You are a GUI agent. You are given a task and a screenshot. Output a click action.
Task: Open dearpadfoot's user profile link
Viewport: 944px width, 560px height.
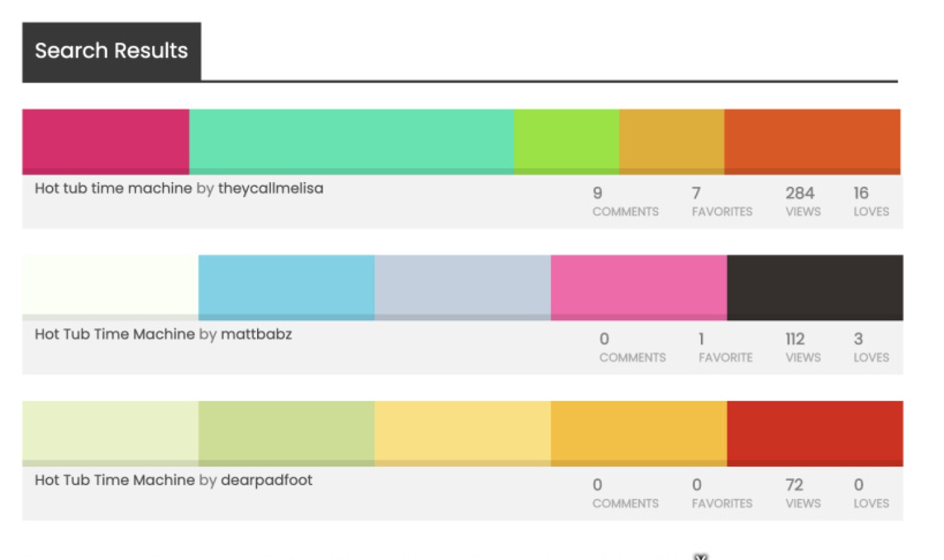[x=266, y=481]
